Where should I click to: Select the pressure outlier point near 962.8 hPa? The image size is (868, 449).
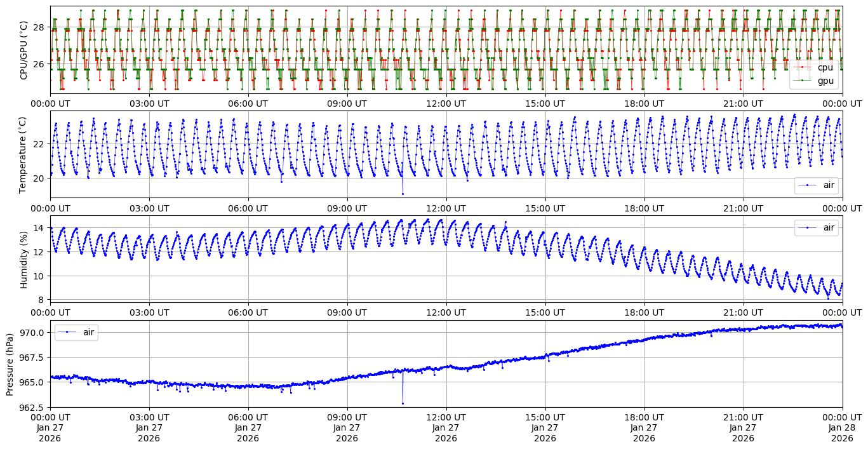[403, 403]
